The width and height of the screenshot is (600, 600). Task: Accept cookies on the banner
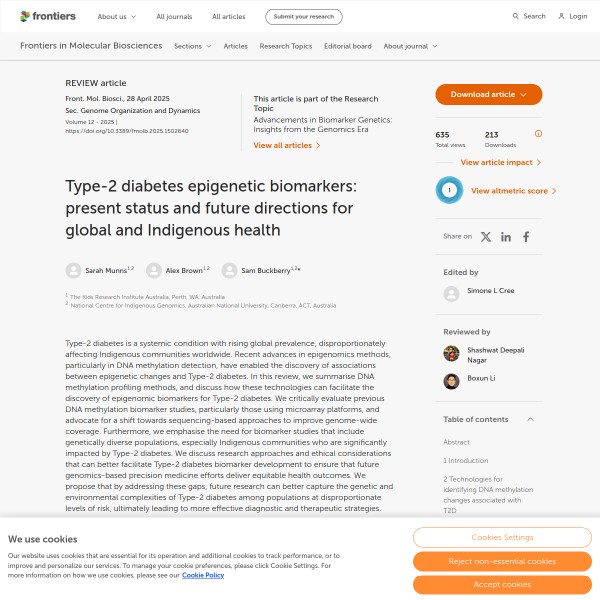point(502,584)
